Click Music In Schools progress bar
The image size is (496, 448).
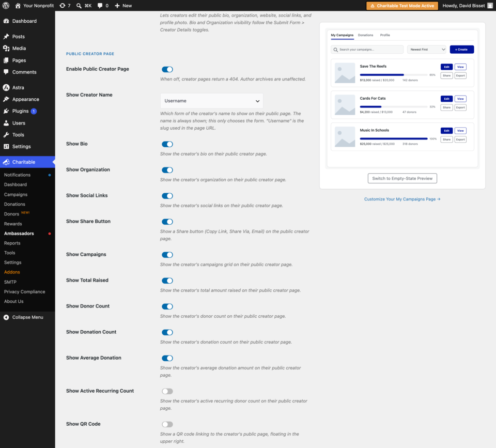394,138
